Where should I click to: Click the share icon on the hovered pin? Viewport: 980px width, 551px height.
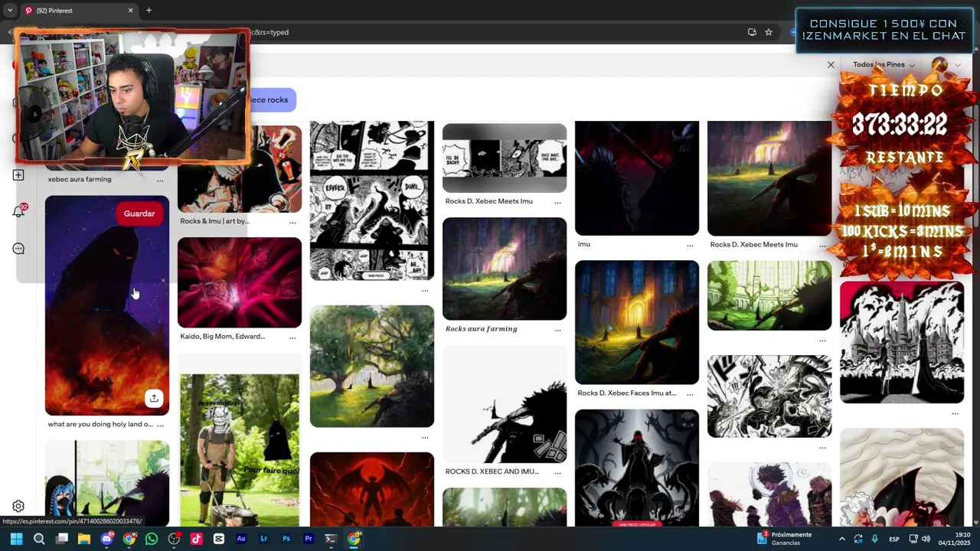[x=154, y=398]
